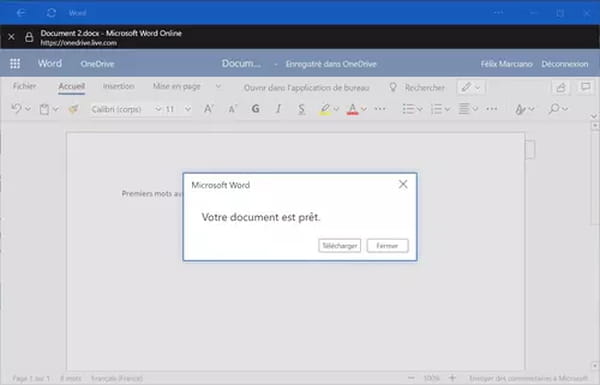
Task: Click the Undo arrow icon
Action: 16,109
